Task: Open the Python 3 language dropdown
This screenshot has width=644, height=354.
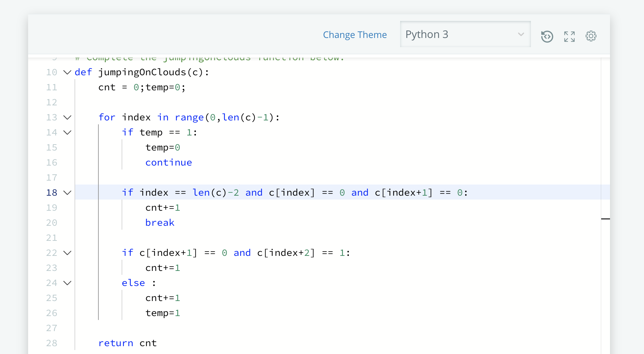Action: click(x=465, y=34)
